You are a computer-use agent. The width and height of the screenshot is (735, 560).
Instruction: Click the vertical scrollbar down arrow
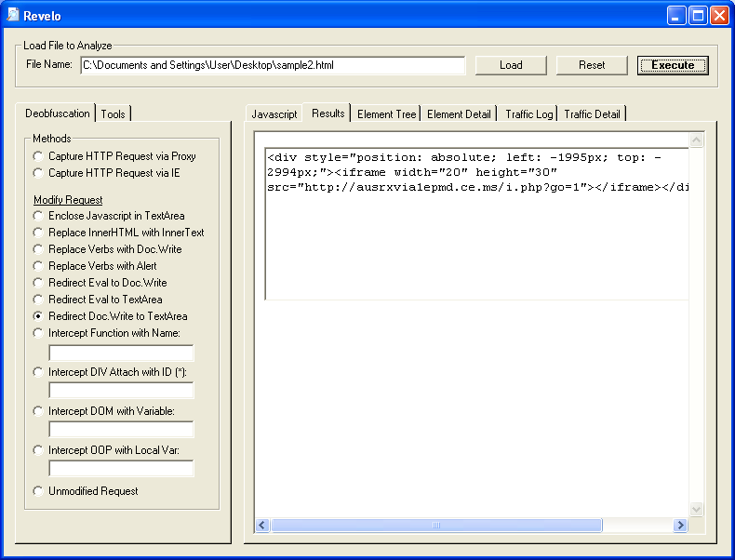[x=697, y=509]
